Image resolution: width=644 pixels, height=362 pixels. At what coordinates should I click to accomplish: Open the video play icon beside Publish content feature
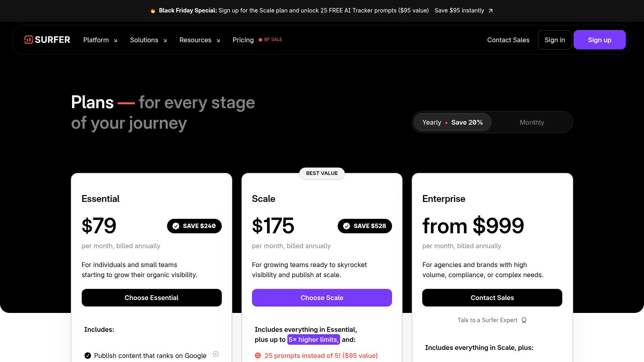tap(217, 355)
